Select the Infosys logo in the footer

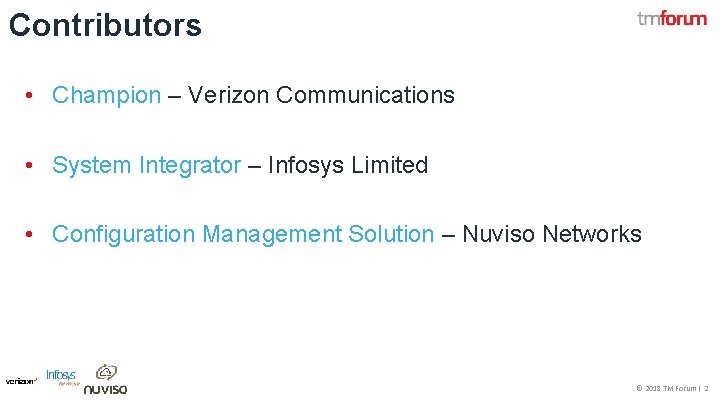click(x=62, y=377)
